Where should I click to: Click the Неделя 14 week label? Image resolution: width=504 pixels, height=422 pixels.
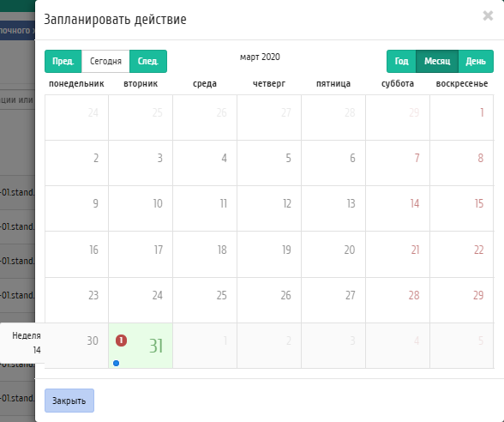click(x=27, y=342)
